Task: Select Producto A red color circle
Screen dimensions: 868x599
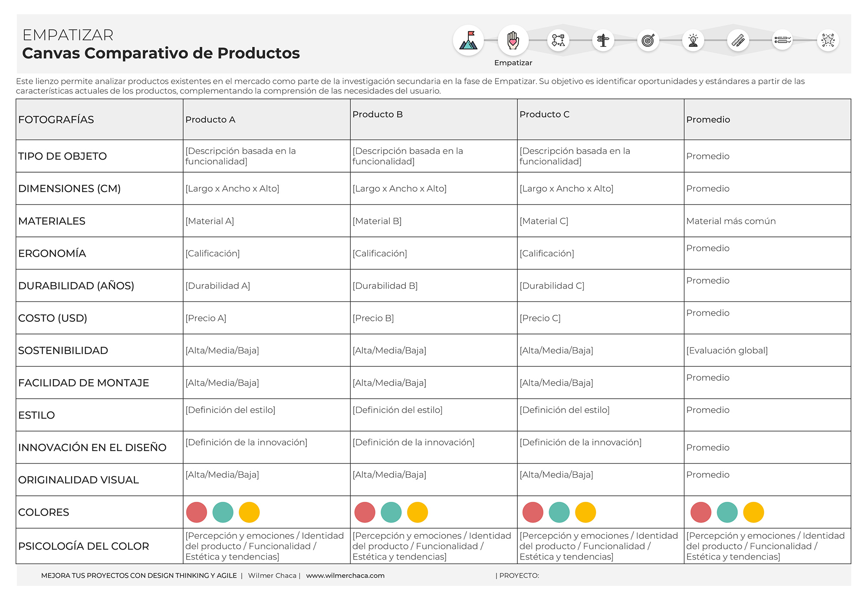Action: pos(197,512)
